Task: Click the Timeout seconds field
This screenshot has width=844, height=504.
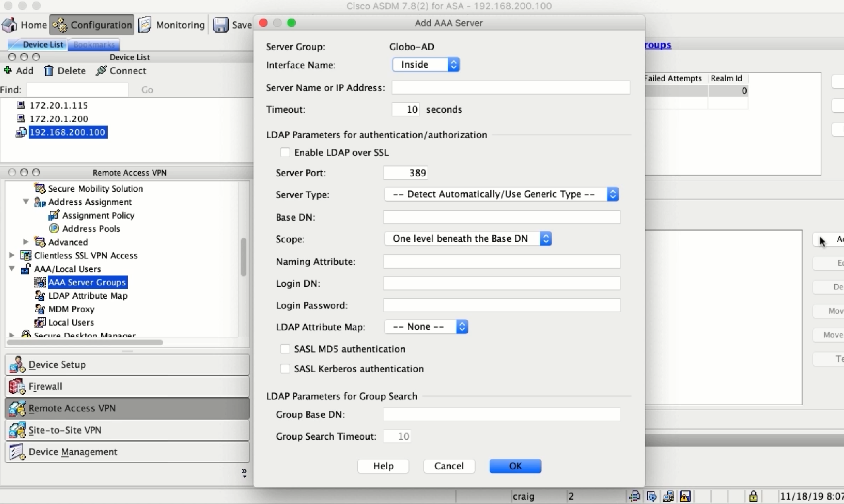Action: tap(405, 109)
